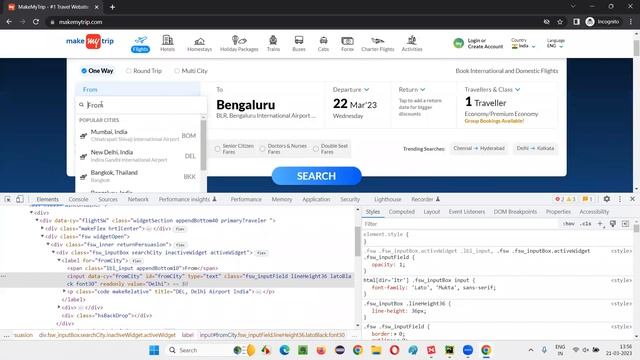
Task: Activate DevTools inspect element picker
Action: coord(8,199)
